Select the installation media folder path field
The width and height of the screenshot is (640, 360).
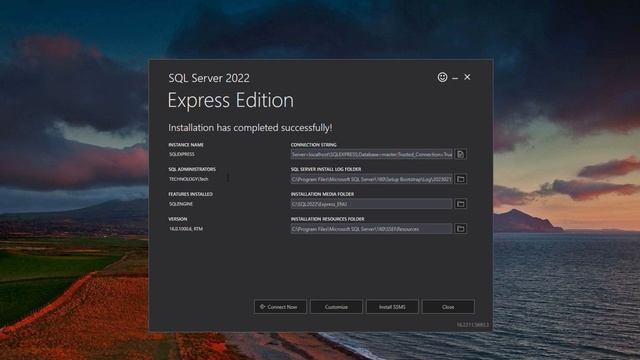point(371,204)
